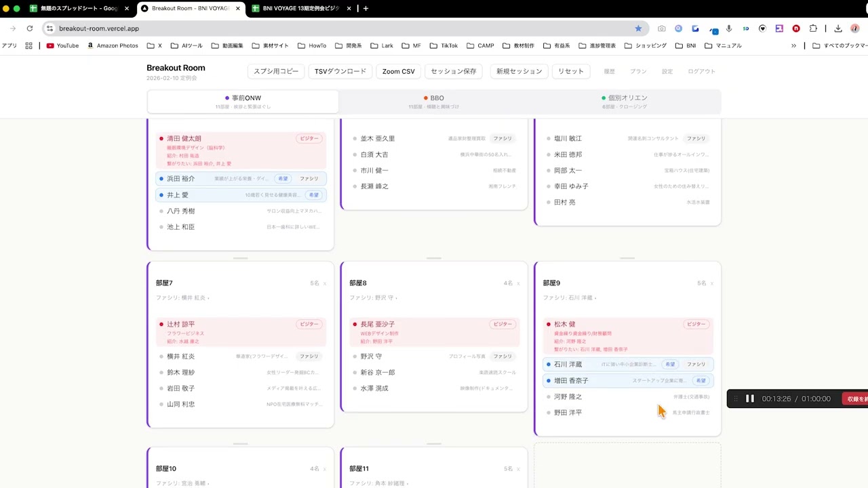Image resolution: width=868 pixels, height=488 pixels.
Task: Switch to the 個別オリエン session tab
Action: coord(624,102)
